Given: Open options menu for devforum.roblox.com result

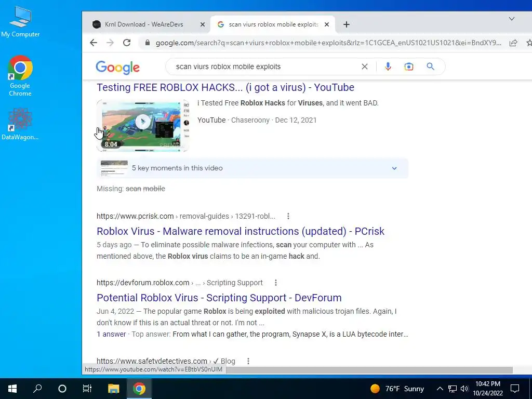Looking at the screenshot, I should tap(276, 283).
